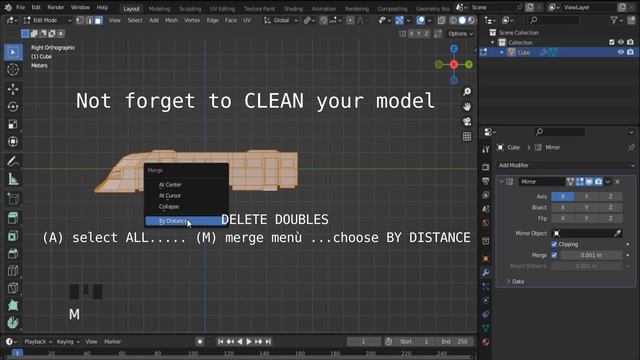Open the Options dropdown in viewport
640x360 pixels.
tap(460, 34)
